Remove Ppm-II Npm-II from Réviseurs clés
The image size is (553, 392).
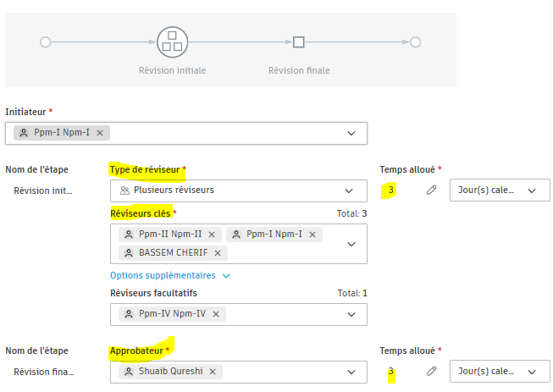pos(212,235)
